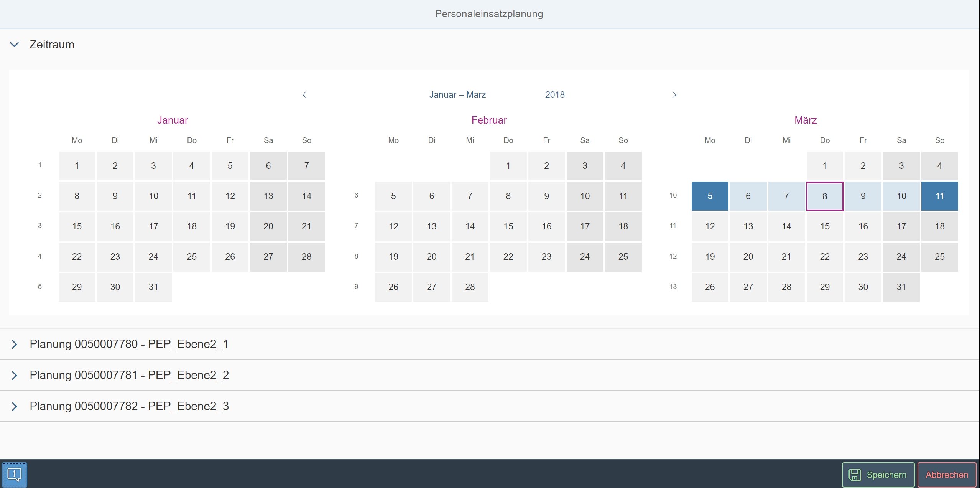980x488 pixels.
Task: Go to previous months with left arrow
Action: point(304,95)
